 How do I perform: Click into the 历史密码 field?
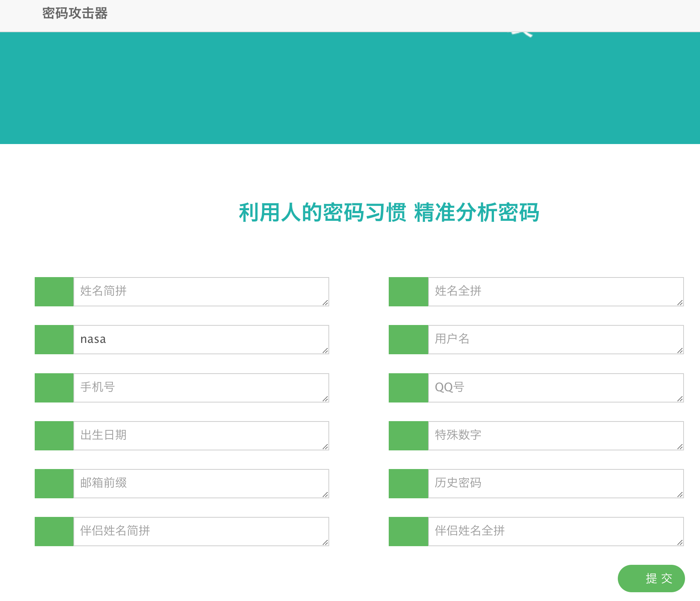point(555,483)
